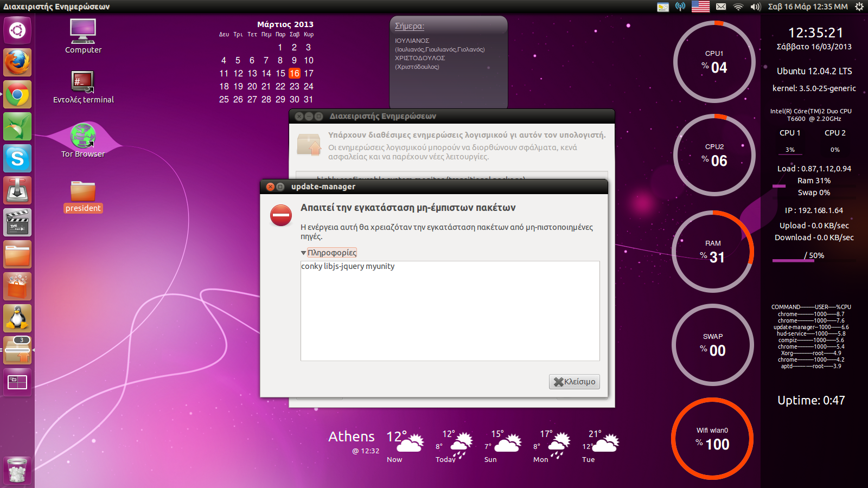Open the mail envelope messaging indicator
The height and width of the screenshot is (488, 868).
tap(720, 7)
